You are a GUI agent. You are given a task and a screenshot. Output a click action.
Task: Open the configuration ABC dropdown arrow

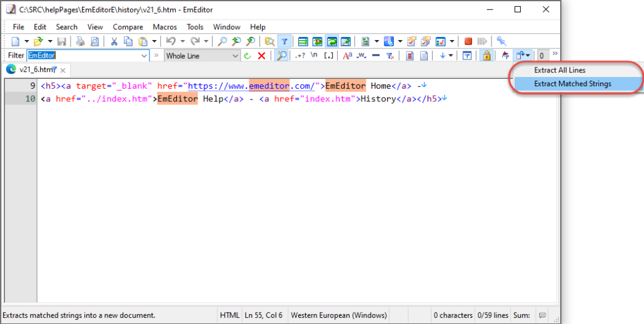[x=400, y=41]
